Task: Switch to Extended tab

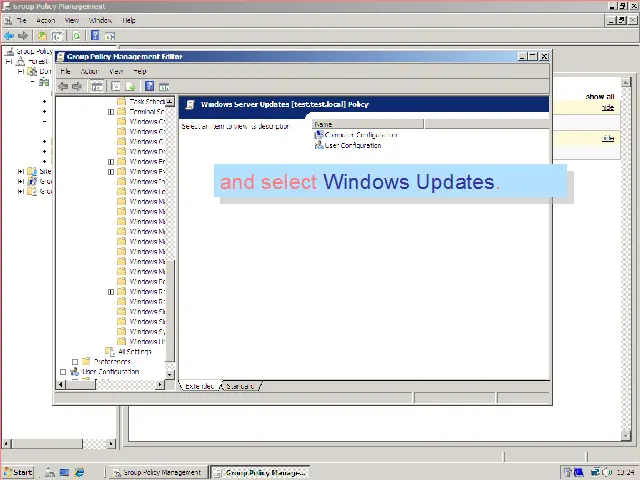Action: [x=199, y=386]
